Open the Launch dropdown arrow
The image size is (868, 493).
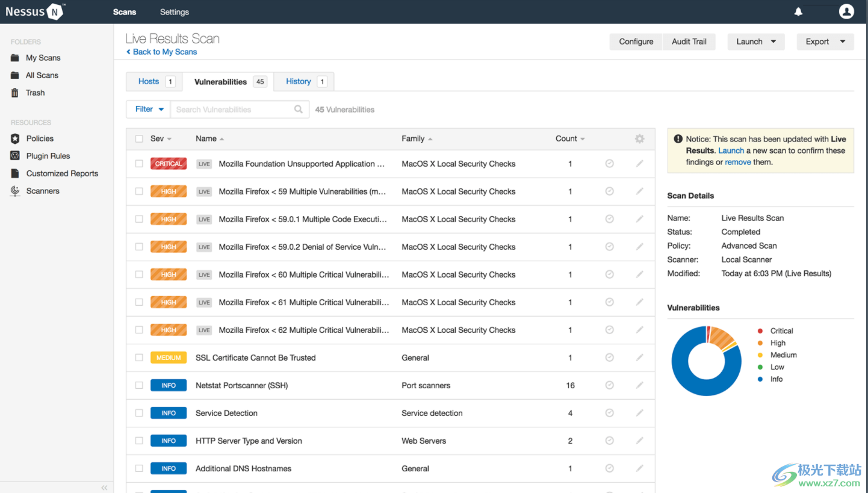(x=773, y=42)
